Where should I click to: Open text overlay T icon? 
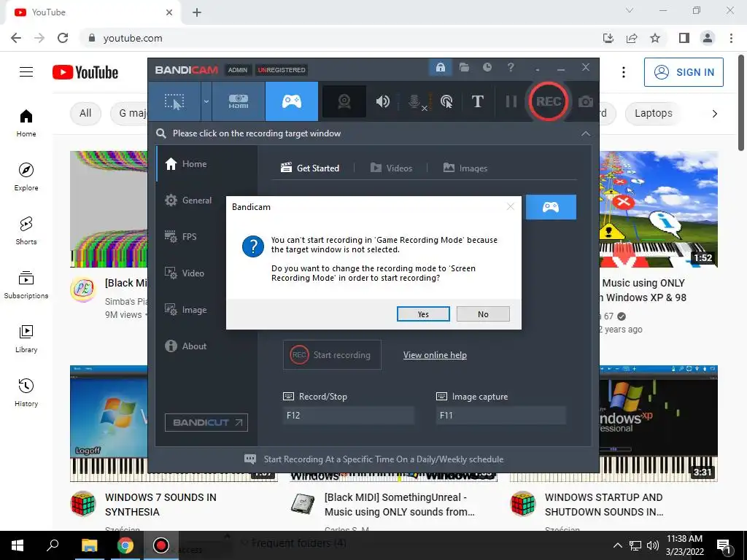tap(477, 101)
